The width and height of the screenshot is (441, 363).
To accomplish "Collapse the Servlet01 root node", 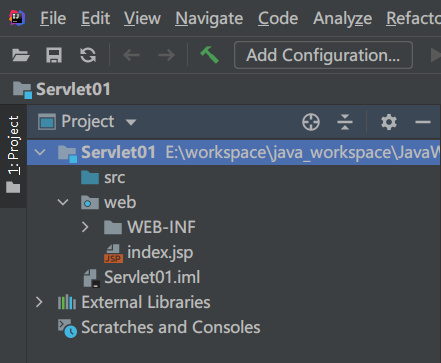I will click(x=40, y=153).
